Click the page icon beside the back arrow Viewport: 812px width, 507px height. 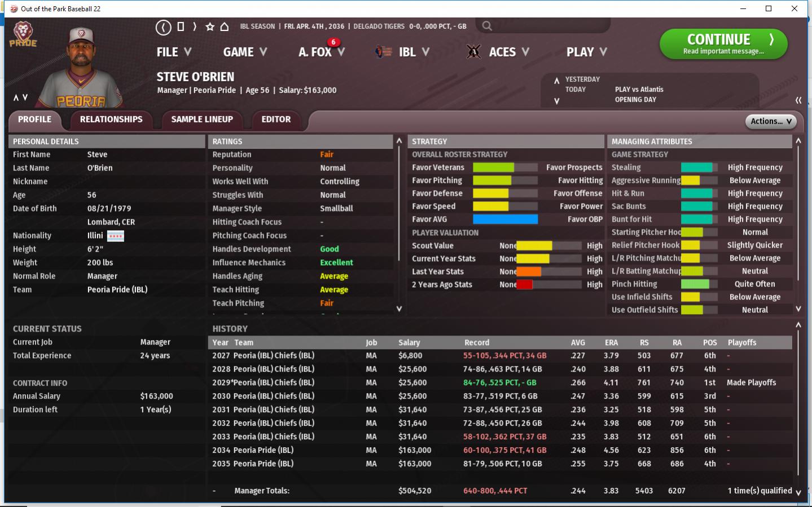coord(181,27)
